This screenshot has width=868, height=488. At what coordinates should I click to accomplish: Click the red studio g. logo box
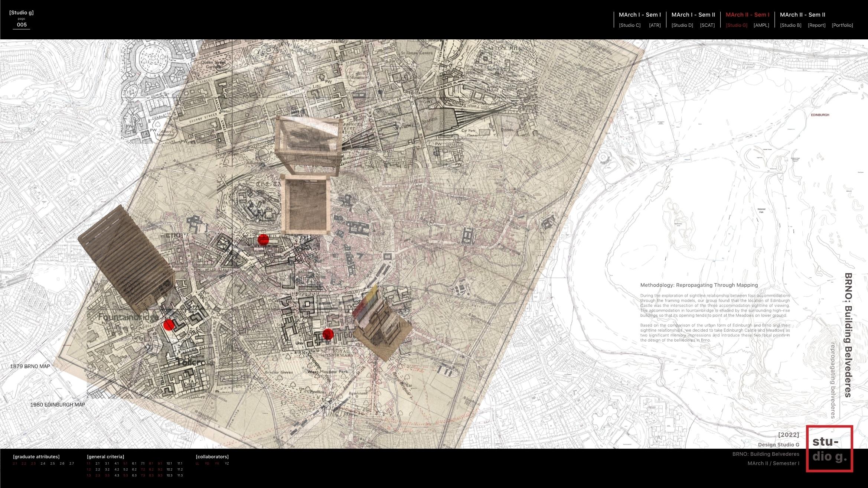(x=829, y=449)
